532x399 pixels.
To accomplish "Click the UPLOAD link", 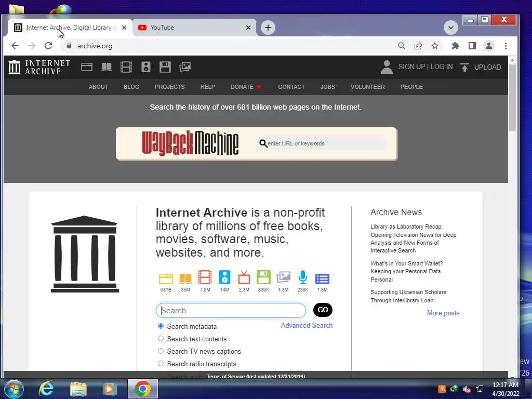I will (x=487, y=67).
